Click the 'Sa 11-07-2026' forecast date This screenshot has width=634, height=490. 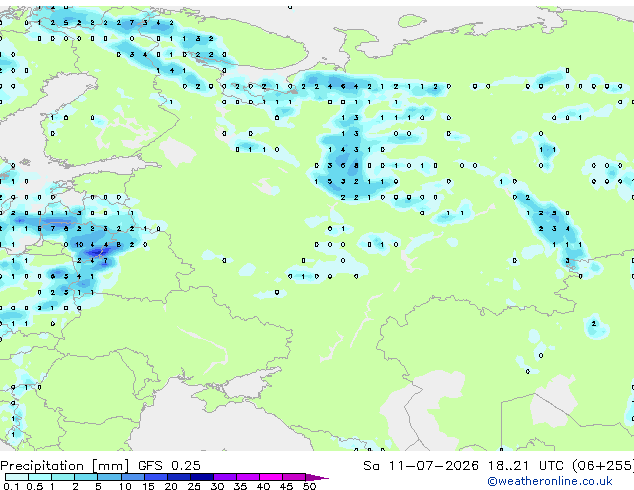click(x=421, y=466)
